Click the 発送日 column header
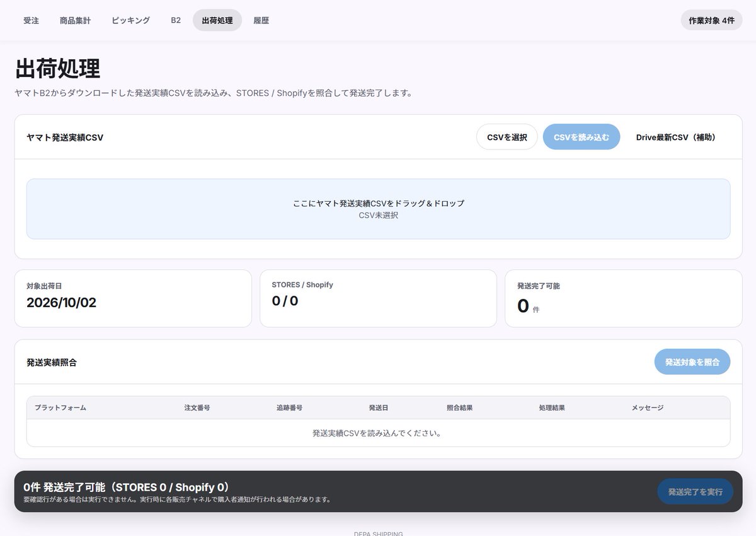756x536 pixels. 379,408
